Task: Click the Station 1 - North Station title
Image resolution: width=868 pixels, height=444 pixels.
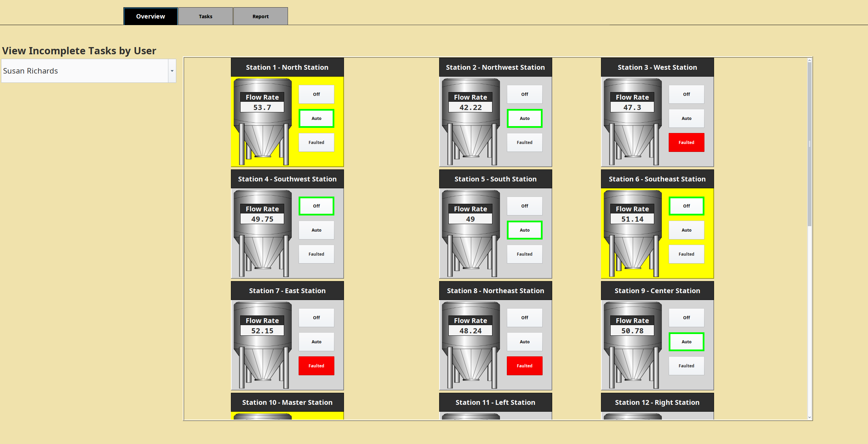Action: click(x=287, y=67)
